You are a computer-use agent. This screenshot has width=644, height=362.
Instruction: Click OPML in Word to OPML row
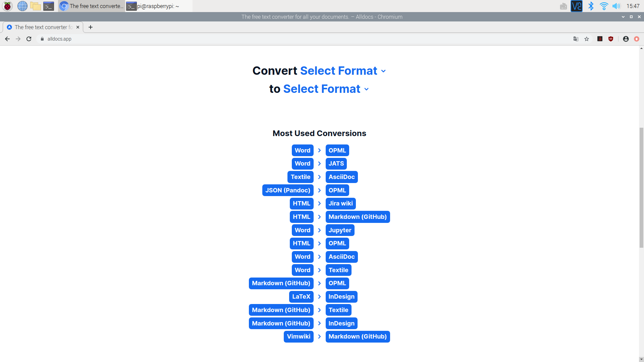pos(337,150)
